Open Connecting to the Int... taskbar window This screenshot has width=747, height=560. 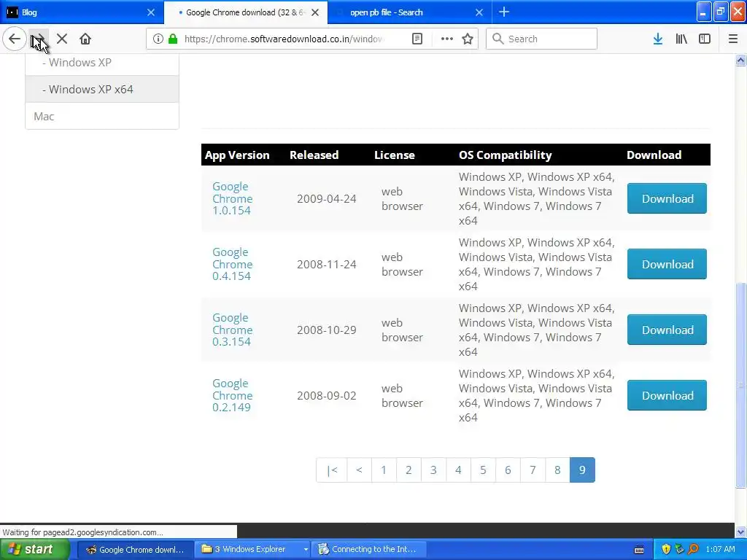pos(369,549)
